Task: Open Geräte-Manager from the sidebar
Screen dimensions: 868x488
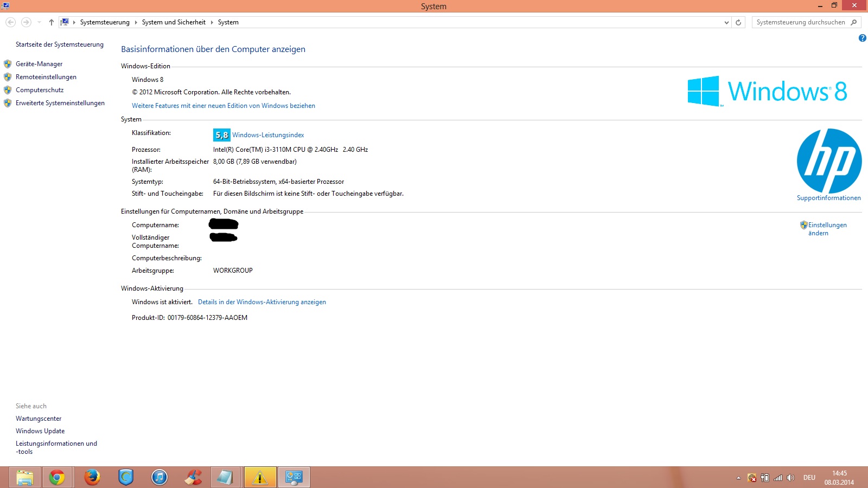Action: [x=39, y=64]
